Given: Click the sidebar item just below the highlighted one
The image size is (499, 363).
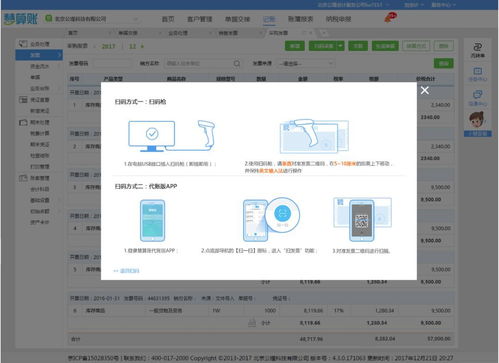Looking at the screenshot, I should click(40, 66).
